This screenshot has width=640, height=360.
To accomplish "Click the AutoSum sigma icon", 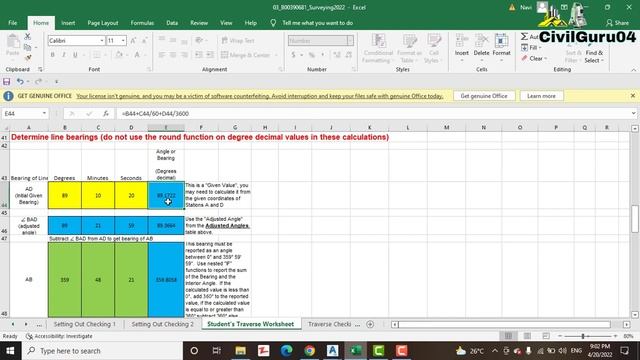I will tap(524, 37).
